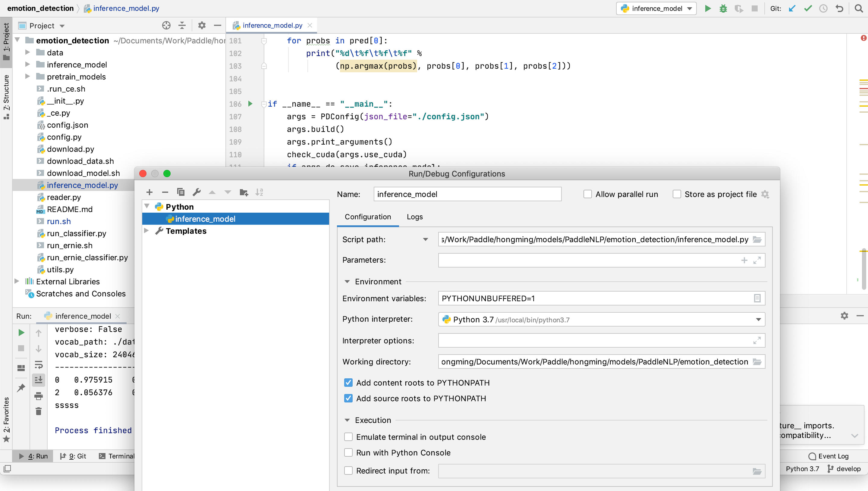Add new configuration with plus icon
Screen dimensions: 868x491
coord(149,192)
